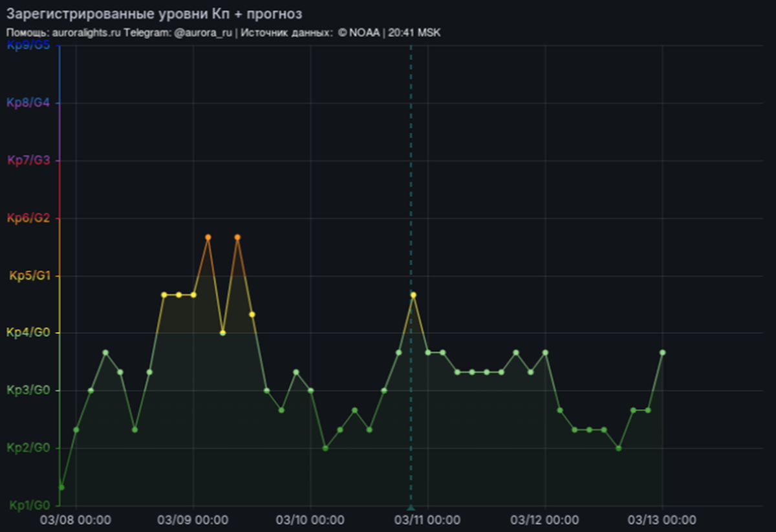Select the last data point at 03/13

[662, 352]
